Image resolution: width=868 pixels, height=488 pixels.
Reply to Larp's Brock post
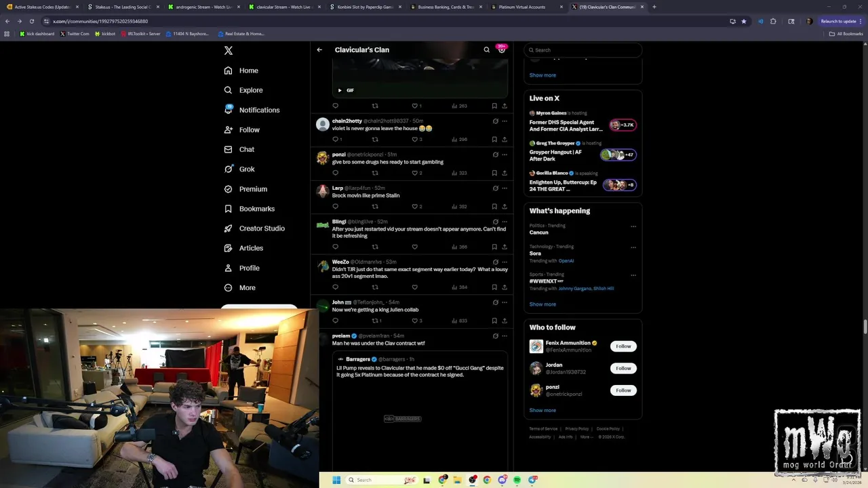tap(335, 206)
